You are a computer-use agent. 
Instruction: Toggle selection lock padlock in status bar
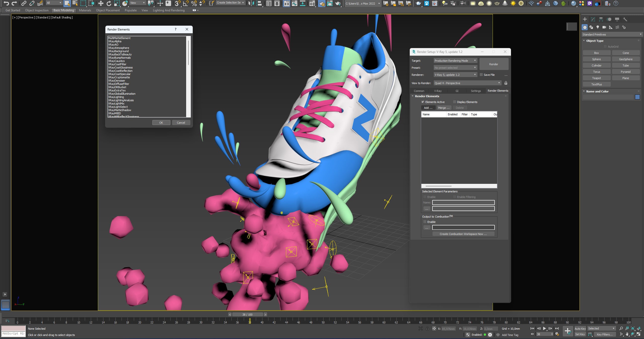pyautogui.click(x=427, y=329)
